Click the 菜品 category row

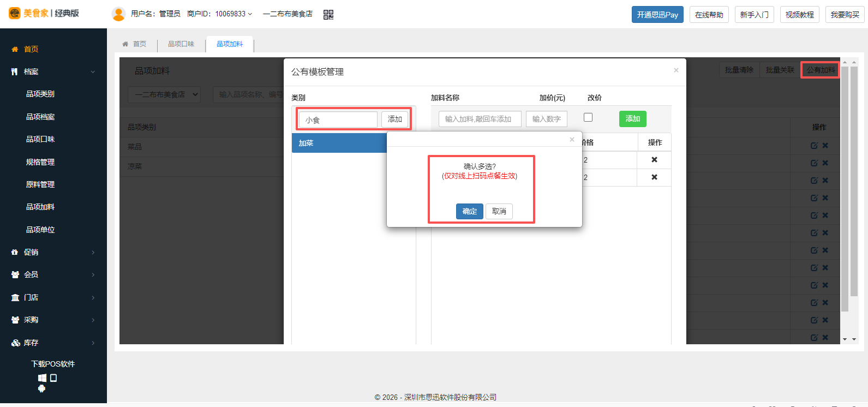202,147
